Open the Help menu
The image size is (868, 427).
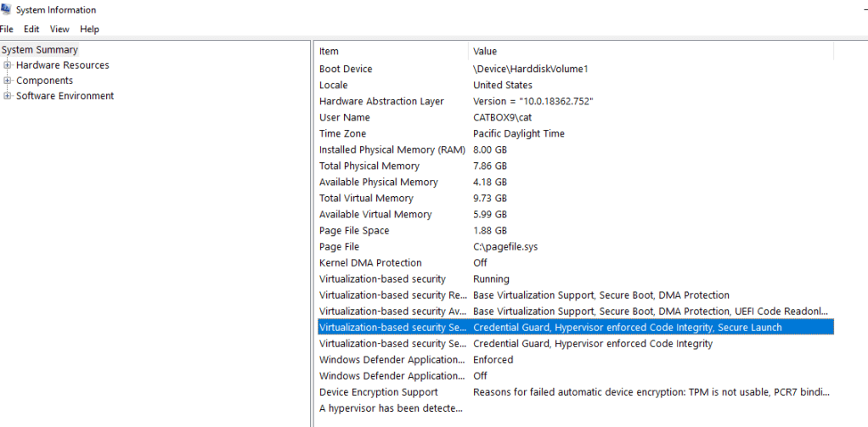[89, 29]
